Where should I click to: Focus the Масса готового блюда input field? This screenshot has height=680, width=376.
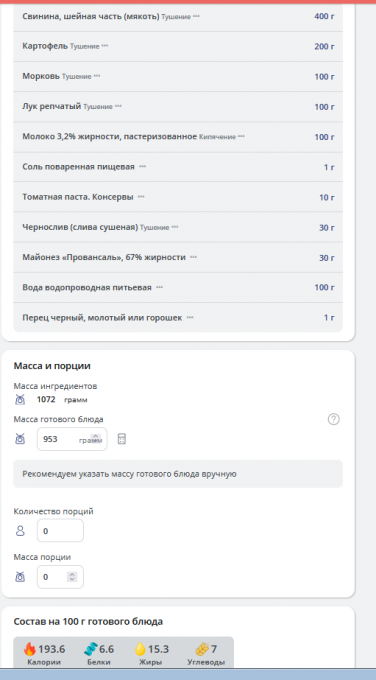pos(72,439)
